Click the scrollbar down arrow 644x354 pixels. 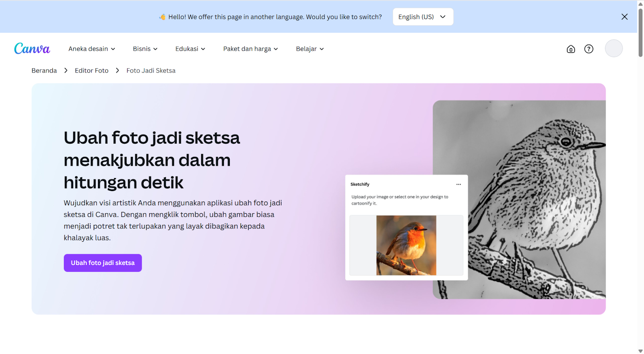[640, 351]
